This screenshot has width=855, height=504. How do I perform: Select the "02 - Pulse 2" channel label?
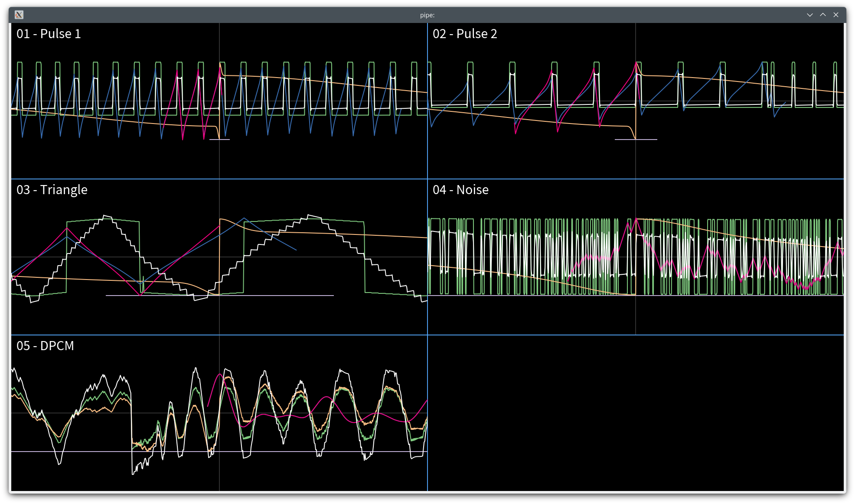[x=466, y=33]
